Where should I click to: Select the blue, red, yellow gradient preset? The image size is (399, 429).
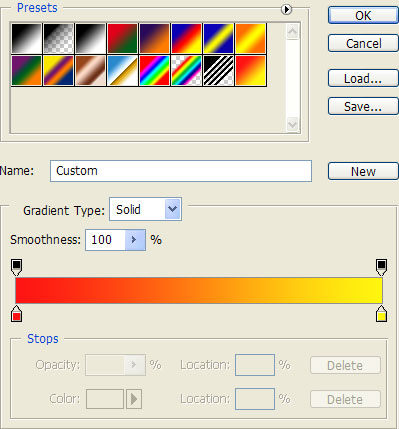pyautogui.click(x=186, y=38)
